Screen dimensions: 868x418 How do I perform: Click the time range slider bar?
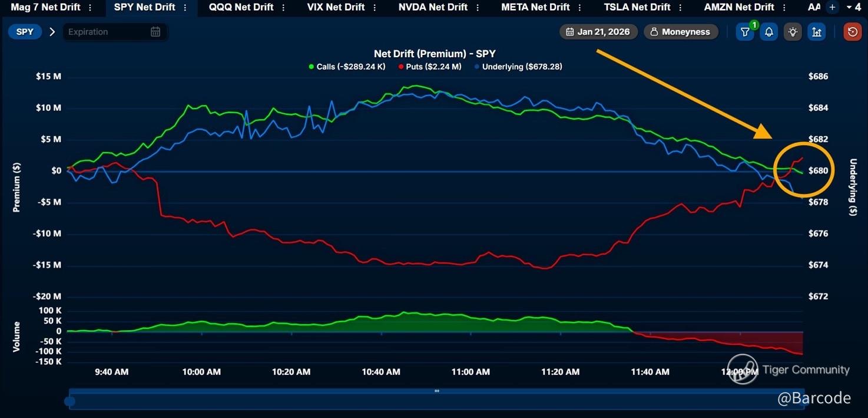coord(435,400)
